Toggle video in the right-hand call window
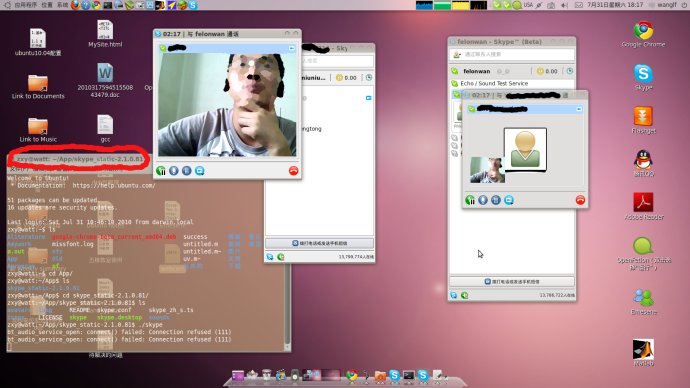 [x=509, y=200]
